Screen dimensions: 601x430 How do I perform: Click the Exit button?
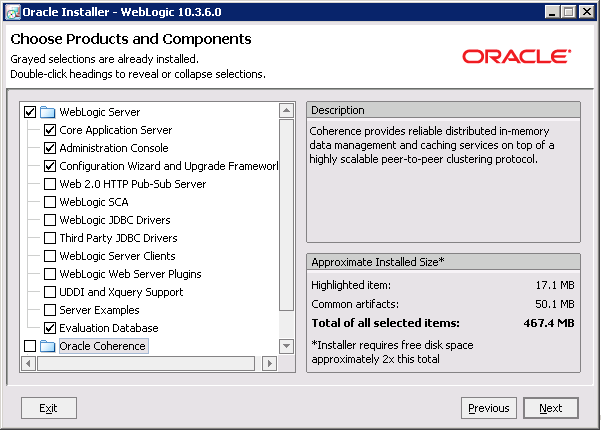click(49, 408)
